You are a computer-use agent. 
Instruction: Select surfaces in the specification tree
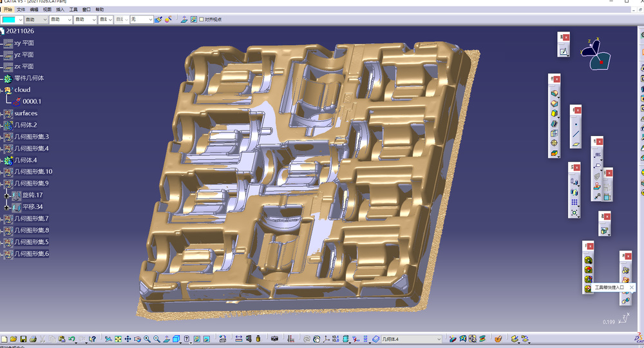click(x=26, y=113)
